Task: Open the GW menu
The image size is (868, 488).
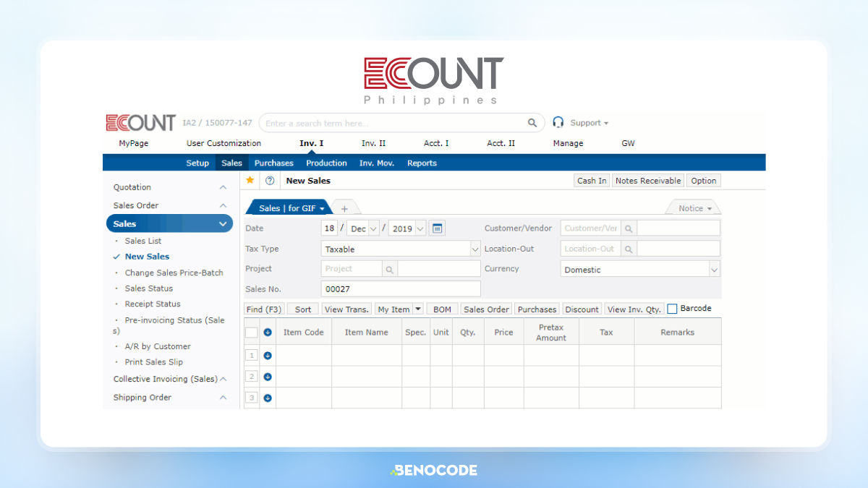Action: coord(628,143)
